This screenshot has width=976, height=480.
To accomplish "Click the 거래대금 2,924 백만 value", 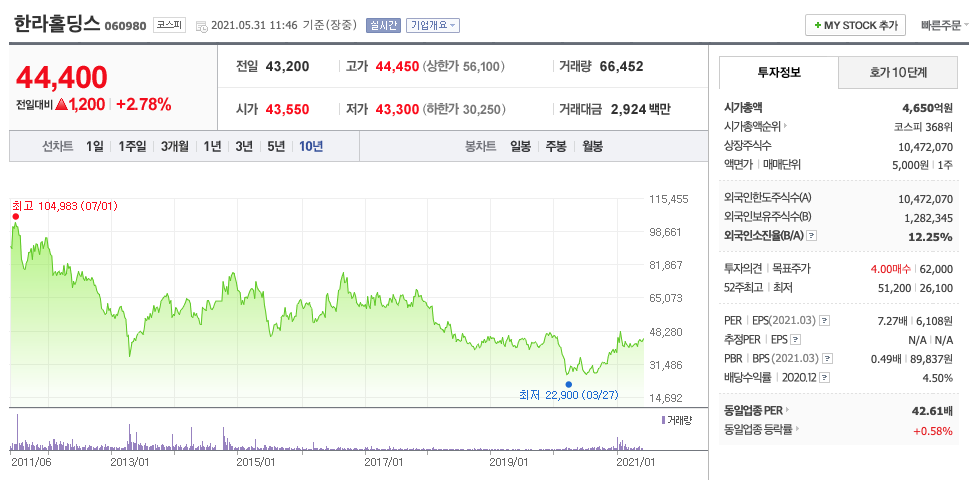I will point(640,110).
